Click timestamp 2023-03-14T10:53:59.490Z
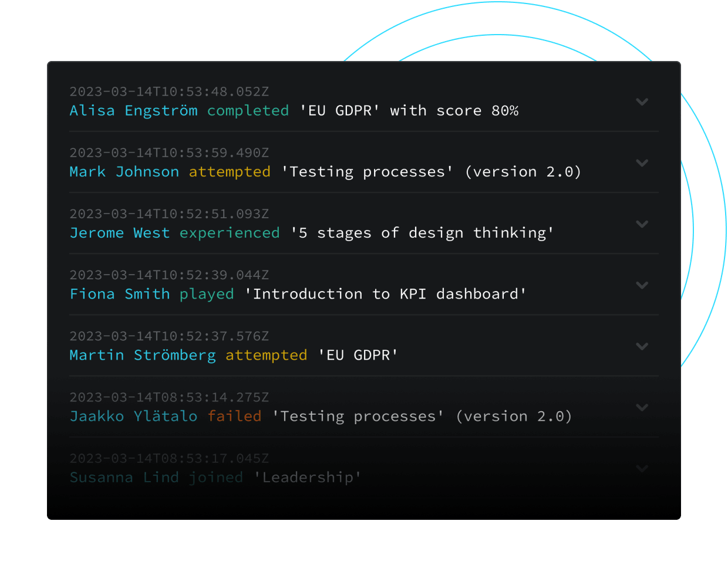This screenshot has height=582, width=728. (169, 153)
